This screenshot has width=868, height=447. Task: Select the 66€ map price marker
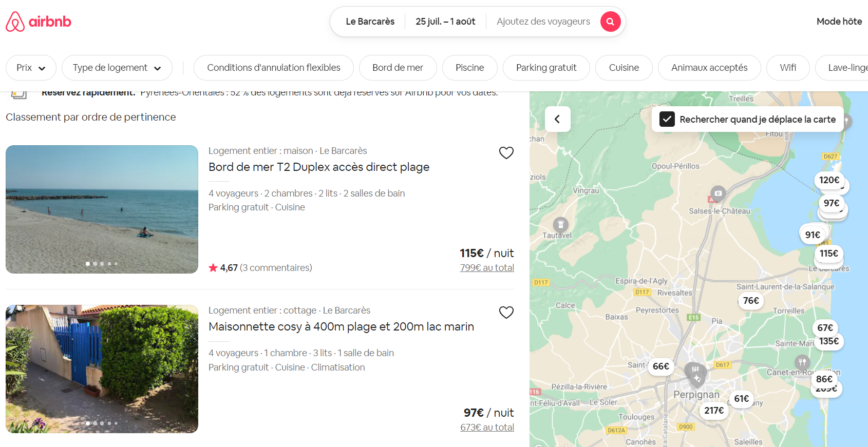coord(661,366)
